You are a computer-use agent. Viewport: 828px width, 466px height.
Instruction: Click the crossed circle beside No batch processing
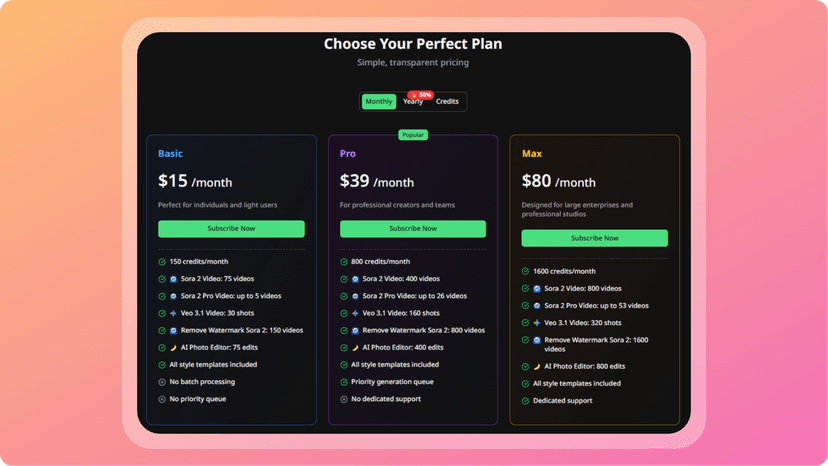[162, 382]
